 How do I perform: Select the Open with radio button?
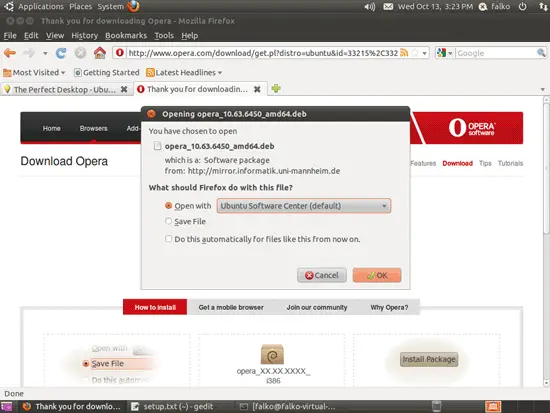coord(168,206)
